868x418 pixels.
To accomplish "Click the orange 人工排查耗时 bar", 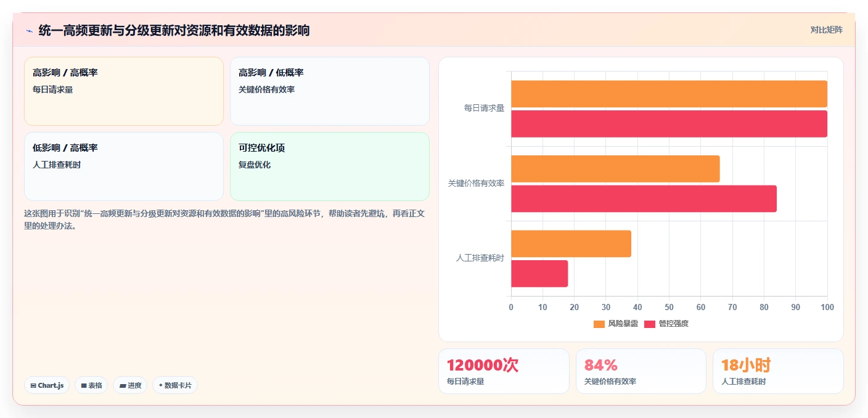I will (571, 244).
